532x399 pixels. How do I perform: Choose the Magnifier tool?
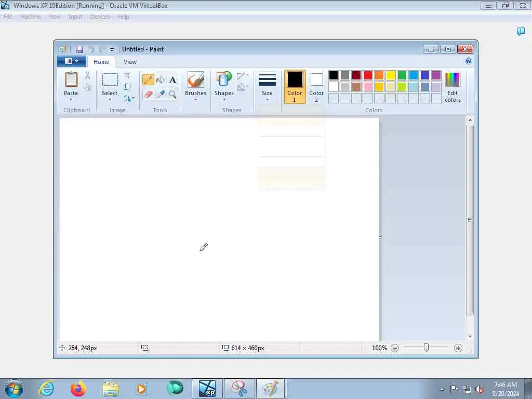click(x=172, y=94)
